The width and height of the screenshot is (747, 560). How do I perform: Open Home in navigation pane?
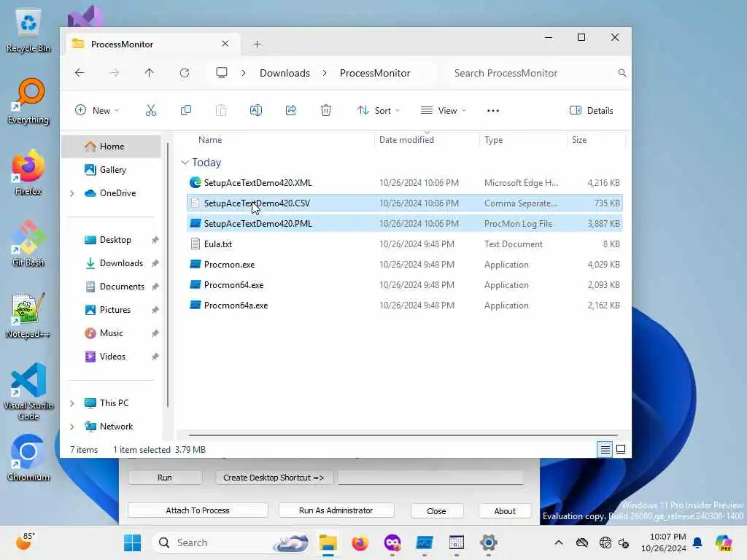pyautogui.click(x=112, y=147)
